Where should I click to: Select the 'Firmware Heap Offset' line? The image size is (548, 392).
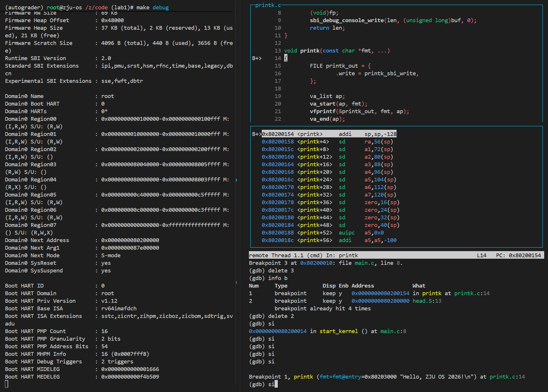coord(64,20)
